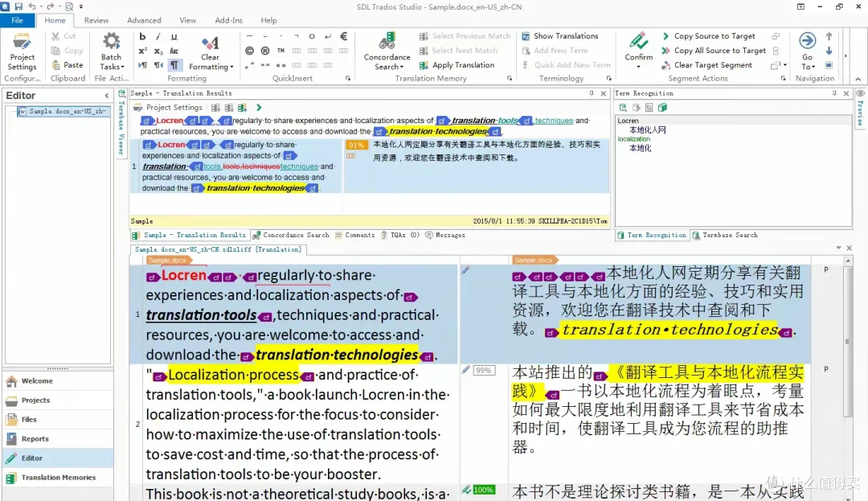
Task: Click the redo arrow in title bar
Action: [51, 6]
